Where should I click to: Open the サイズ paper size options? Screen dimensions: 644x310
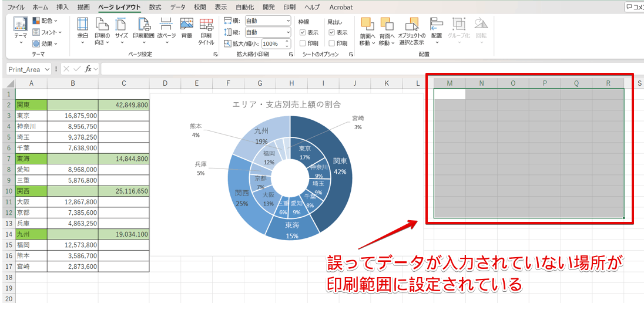click(121, 31)
